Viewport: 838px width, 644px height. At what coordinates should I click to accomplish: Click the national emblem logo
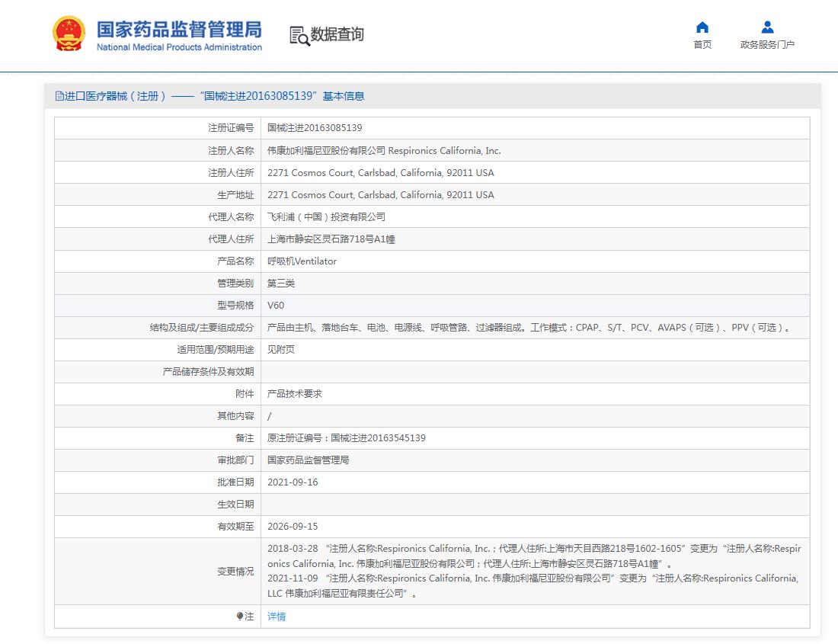[69, 34]
